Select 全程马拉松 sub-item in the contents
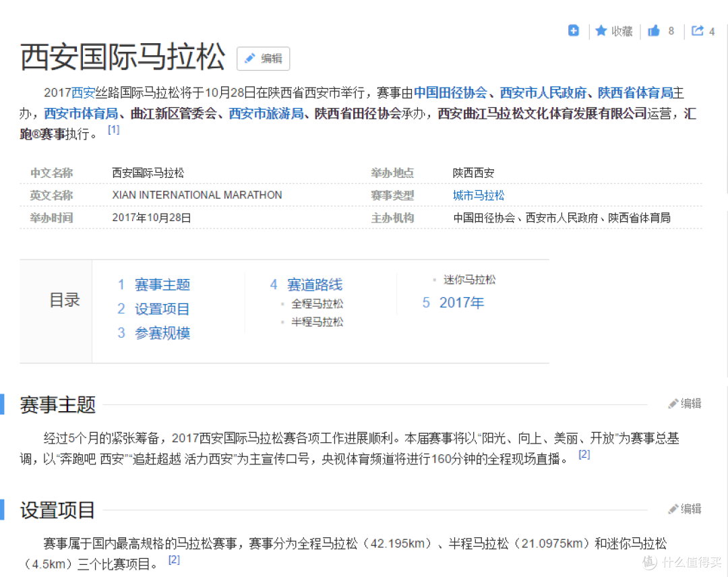The height and width of the screenshot is (577, 728). (317, 303)
